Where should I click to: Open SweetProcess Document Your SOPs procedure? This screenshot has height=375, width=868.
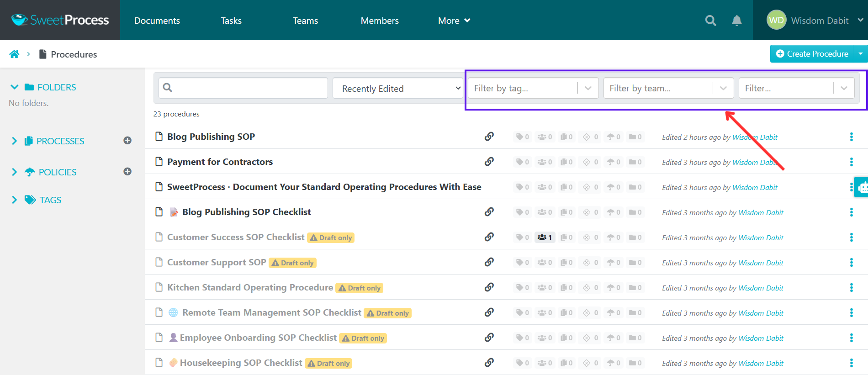(324, 187)
